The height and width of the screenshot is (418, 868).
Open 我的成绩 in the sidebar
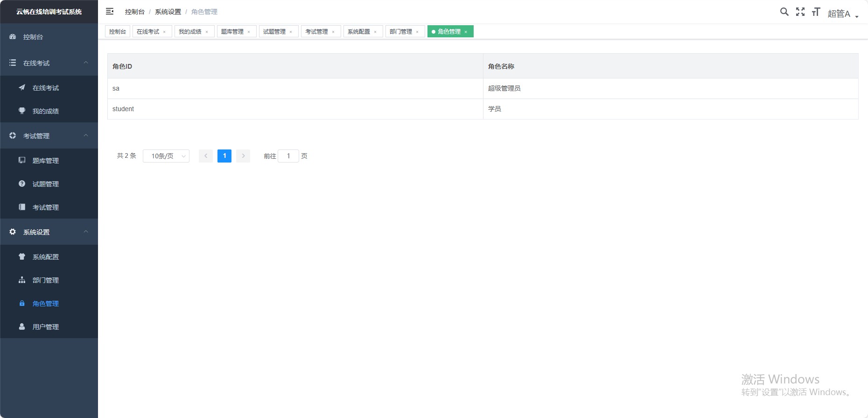(x=49, y=111)
